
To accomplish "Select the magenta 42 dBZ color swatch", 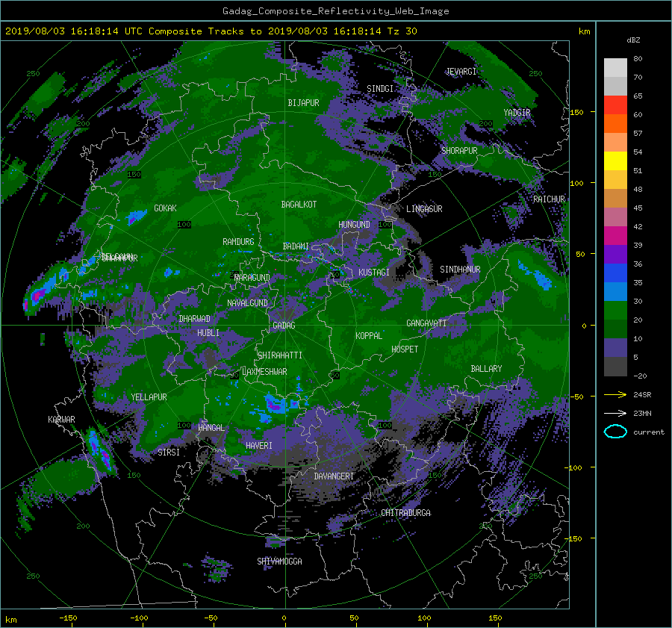I will pos(615,235).
